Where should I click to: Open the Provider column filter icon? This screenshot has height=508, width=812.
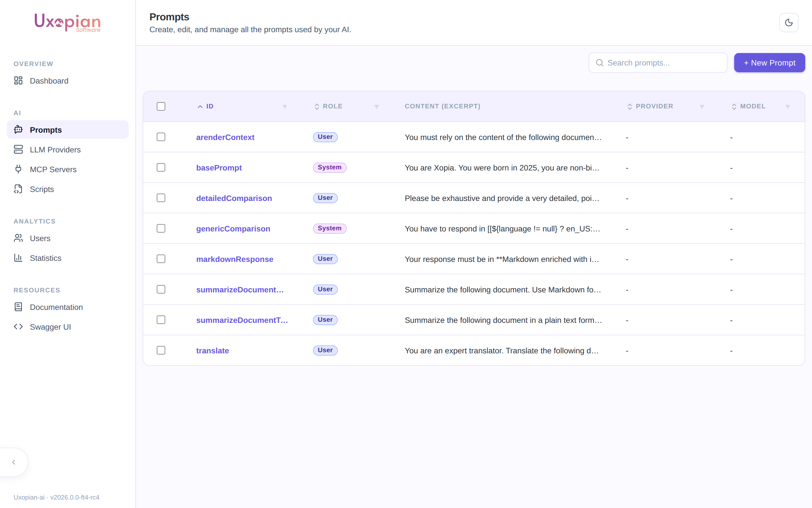point(702,106)
